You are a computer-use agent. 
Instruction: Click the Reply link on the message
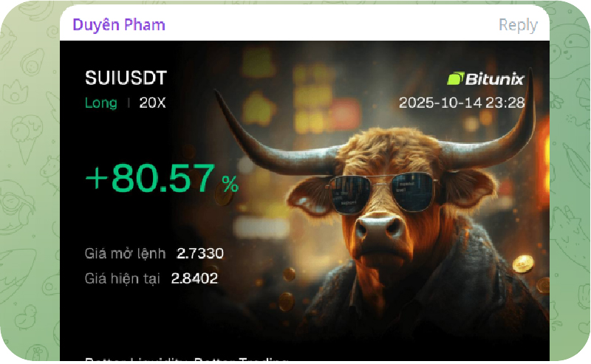pos(519,26)
